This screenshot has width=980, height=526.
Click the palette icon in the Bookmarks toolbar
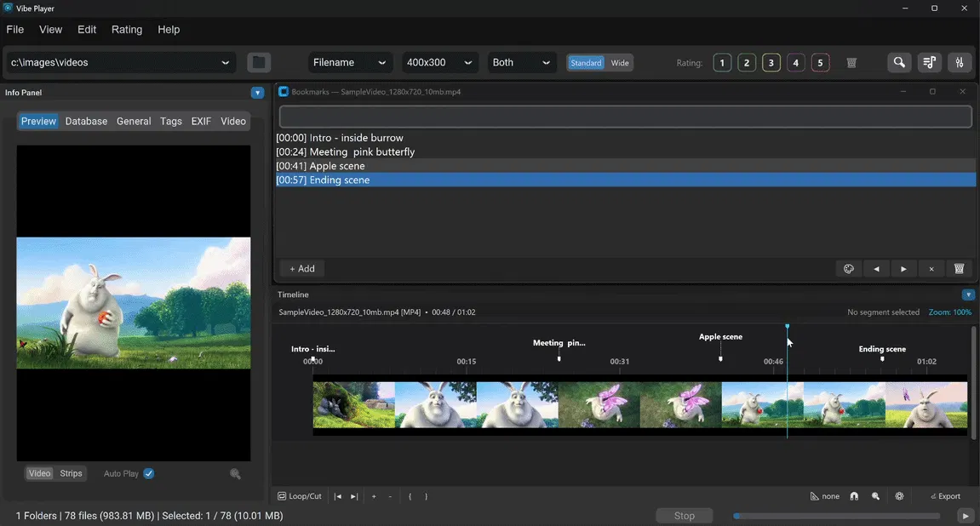pyautogui.click(x=848, y=269)
